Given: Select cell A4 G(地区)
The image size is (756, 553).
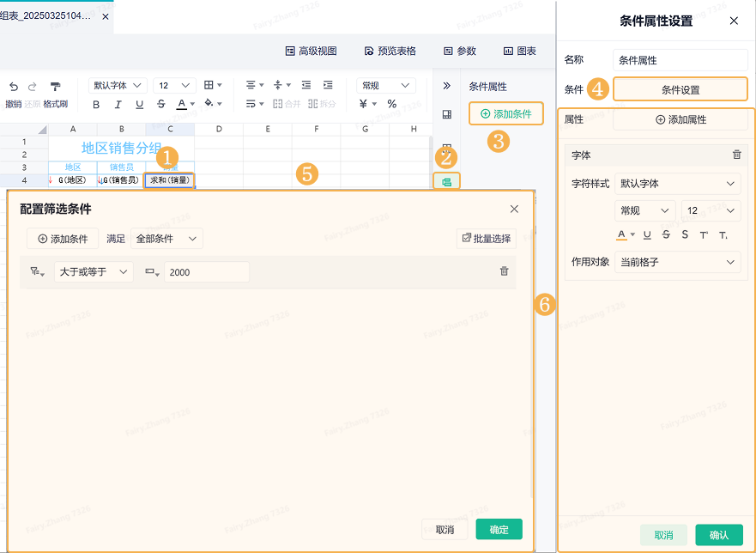Looking at the screenshot, I should [73, 180].
